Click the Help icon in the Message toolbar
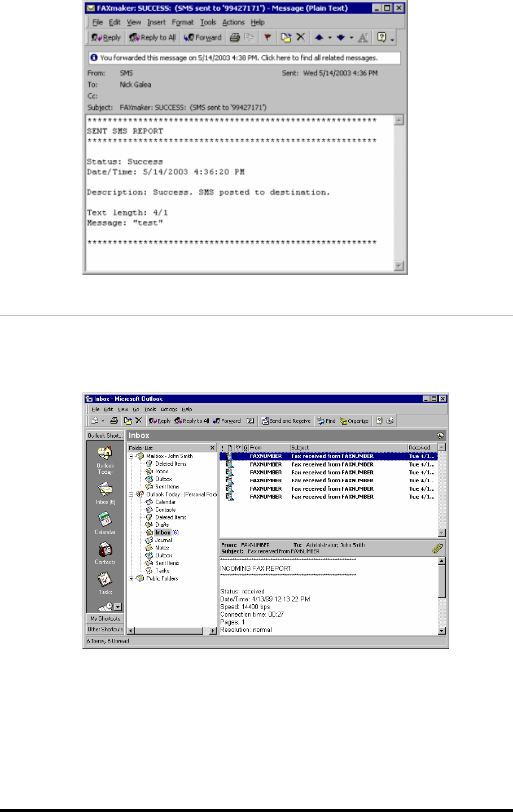This screenshot has width=513, height=812. 382,37
